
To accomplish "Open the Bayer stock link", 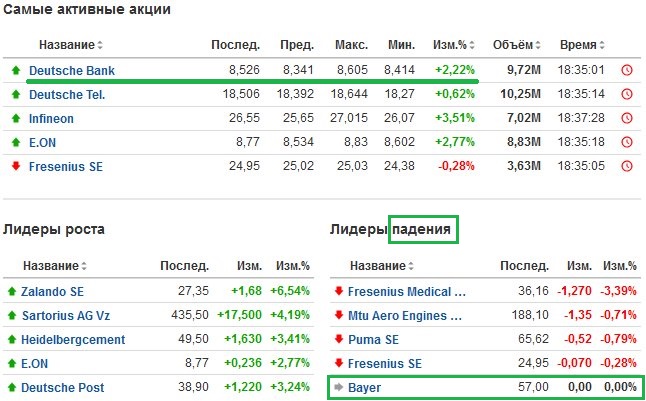I will (364, 387).
